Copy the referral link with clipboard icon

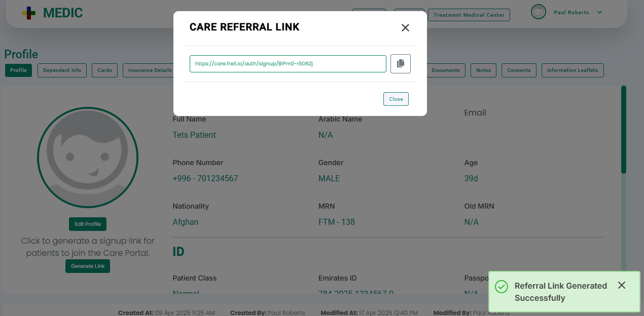(x=400, y=64)
